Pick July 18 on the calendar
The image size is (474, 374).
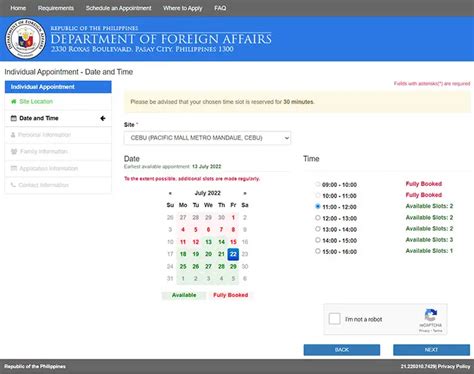(183, 254)
